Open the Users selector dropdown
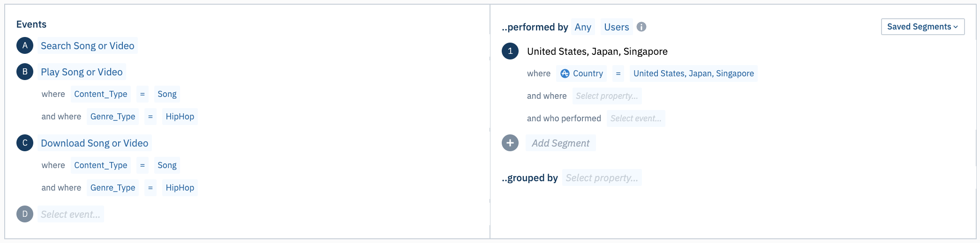This screenshot has width=980, height=243. 616,27
